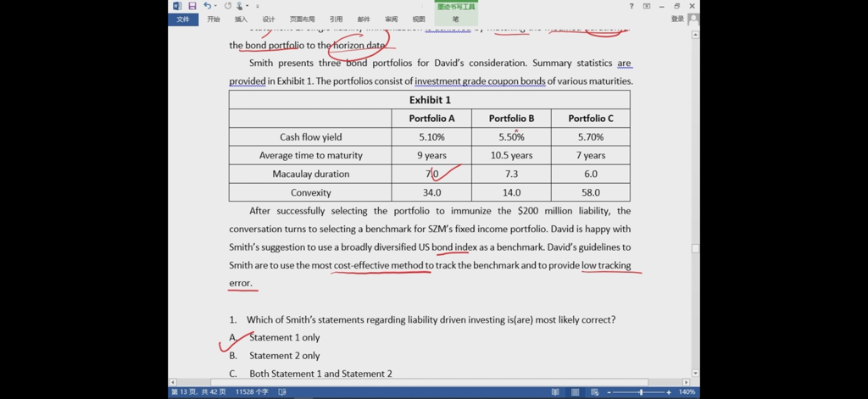This screenshot has width=868, height=399.
Task: Click page number status '第 13 页, 共 42 页'
Action: [x=198, y=392]
